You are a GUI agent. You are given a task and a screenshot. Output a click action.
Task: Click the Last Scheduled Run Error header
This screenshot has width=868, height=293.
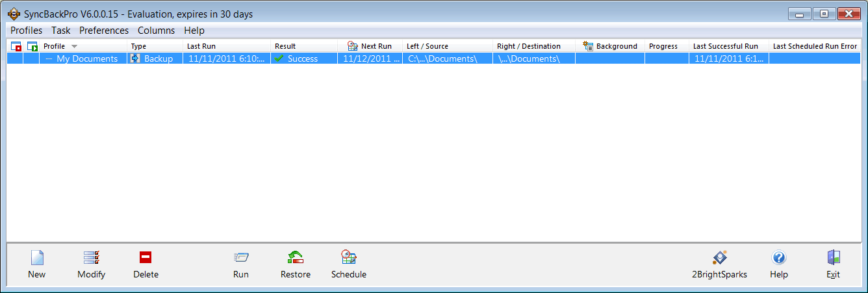pyautogui.click(x=815, y=46)
